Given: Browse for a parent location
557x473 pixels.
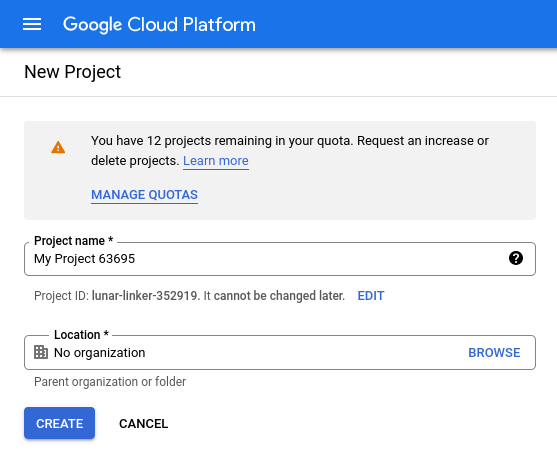Looking at the screenshot, I should click(x=494, y=353).
